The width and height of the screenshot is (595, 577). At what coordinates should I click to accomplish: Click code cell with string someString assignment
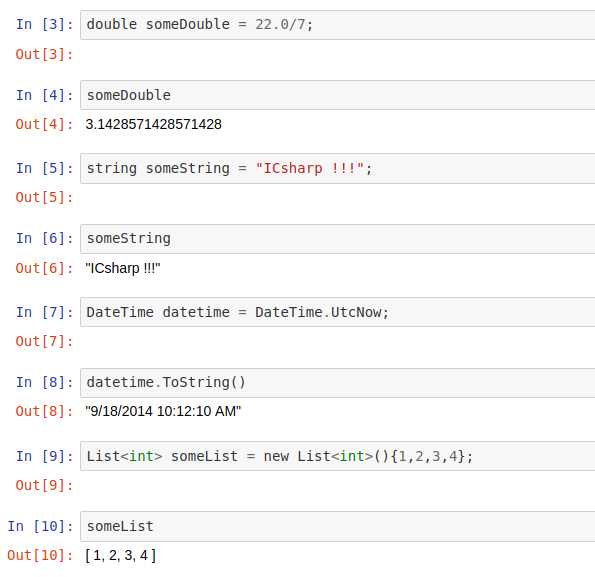338,168
